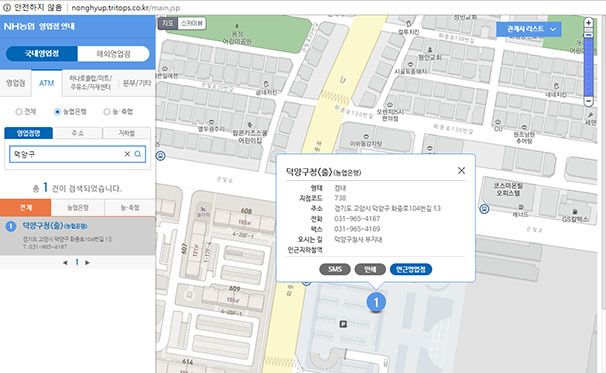This screenshot has width=606, height=373.
Task: Click the map zoom level slider bar
Action: point(588,66)
